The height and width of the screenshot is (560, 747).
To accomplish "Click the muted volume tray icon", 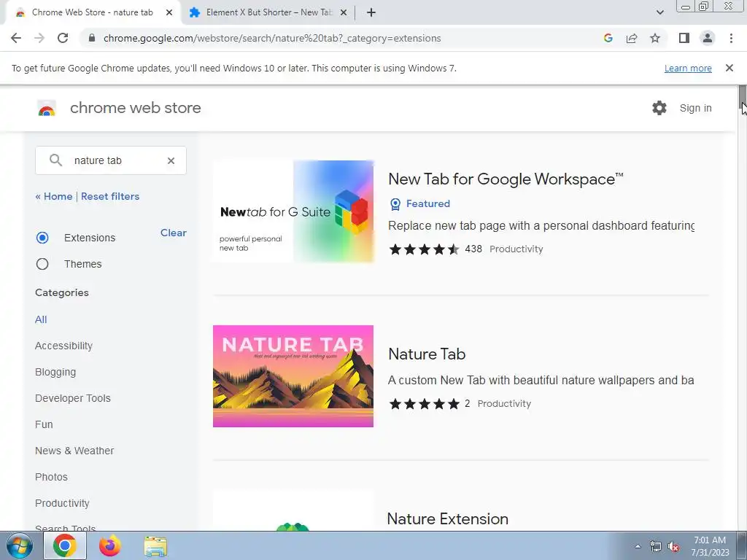I will click(x=673, y=547).
